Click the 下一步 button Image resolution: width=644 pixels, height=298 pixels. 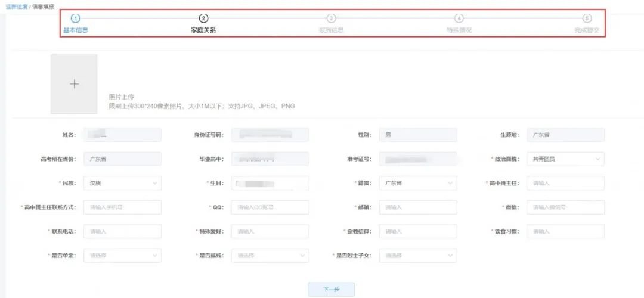[331, 290]
